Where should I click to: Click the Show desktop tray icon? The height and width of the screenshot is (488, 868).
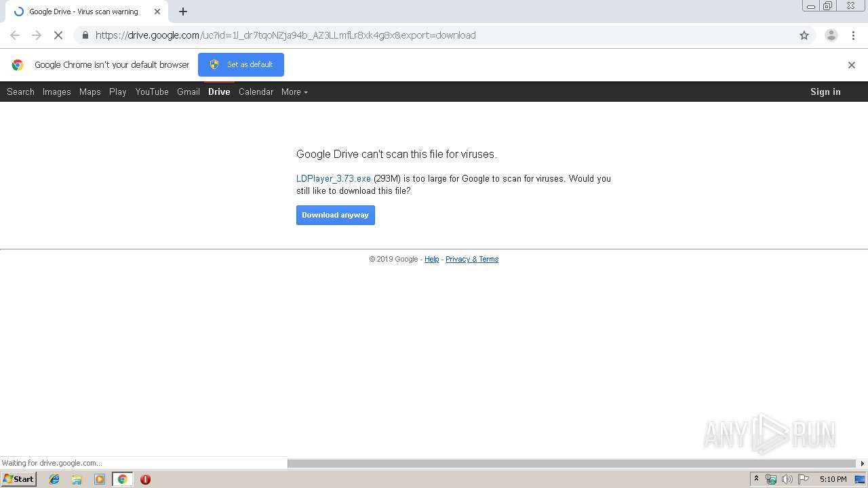click(860, 479)
